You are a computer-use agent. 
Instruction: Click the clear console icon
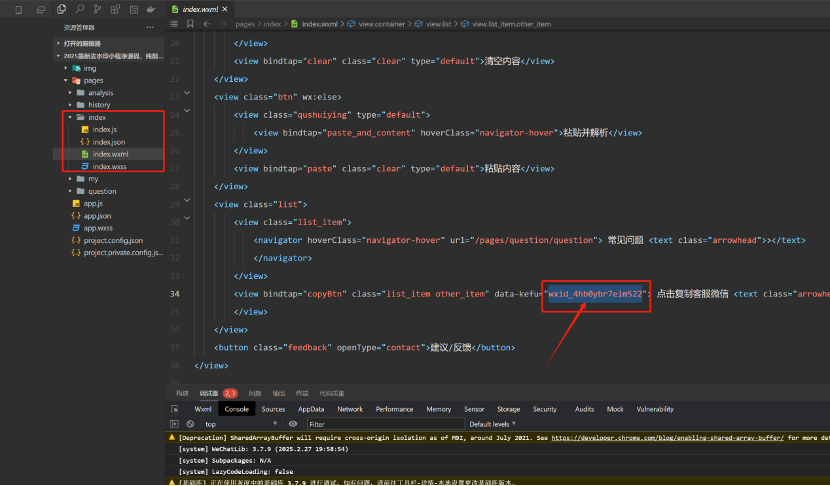coord(190,424)
